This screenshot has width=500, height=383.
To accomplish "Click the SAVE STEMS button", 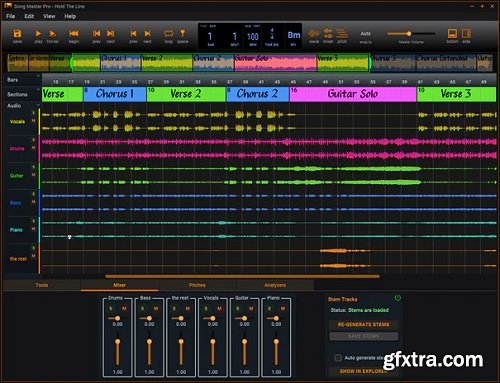I will click(x=364, y=336).
